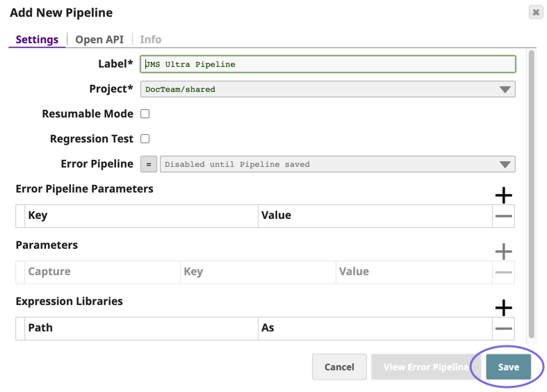547x392 pixels.
Task: Remove the Error Pipeline Parameters row
Action: (503, 216)
